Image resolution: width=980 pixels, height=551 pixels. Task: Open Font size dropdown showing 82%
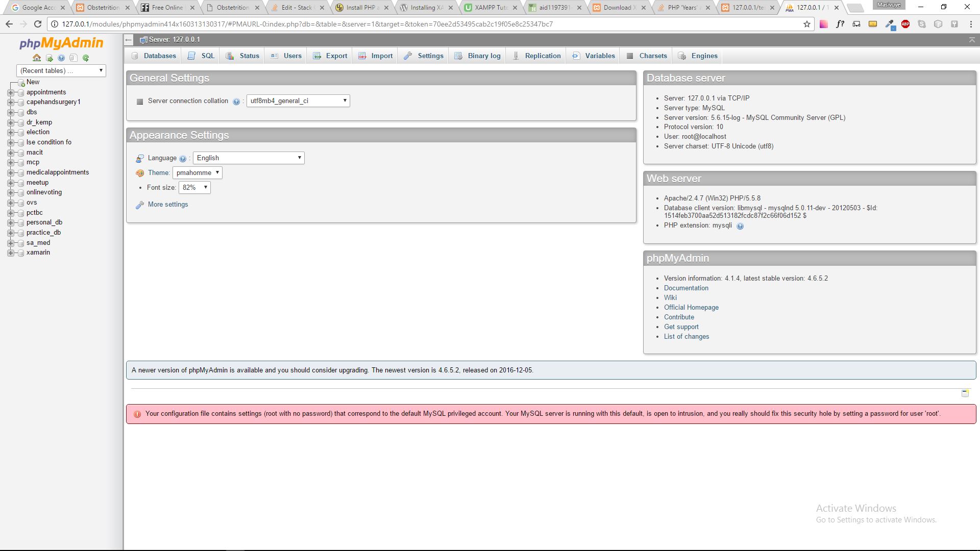click(x=194, y=188)
